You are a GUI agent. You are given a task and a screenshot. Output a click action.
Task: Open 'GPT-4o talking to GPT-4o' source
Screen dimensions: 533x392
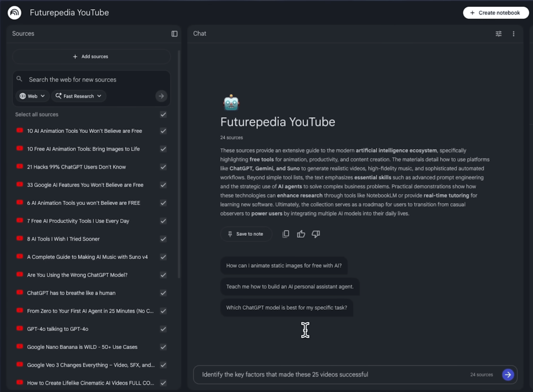[58, 329]
